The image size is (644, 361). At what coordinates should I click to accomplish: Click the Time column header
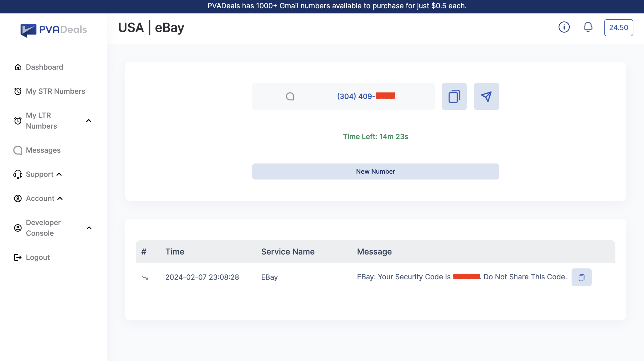[x=175, y=252]
